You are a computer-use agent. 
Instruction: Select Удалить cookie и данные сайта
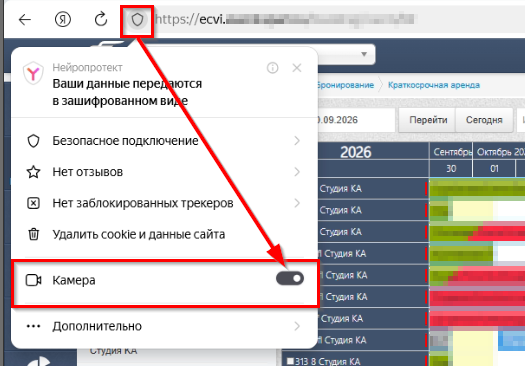(164, 234)
